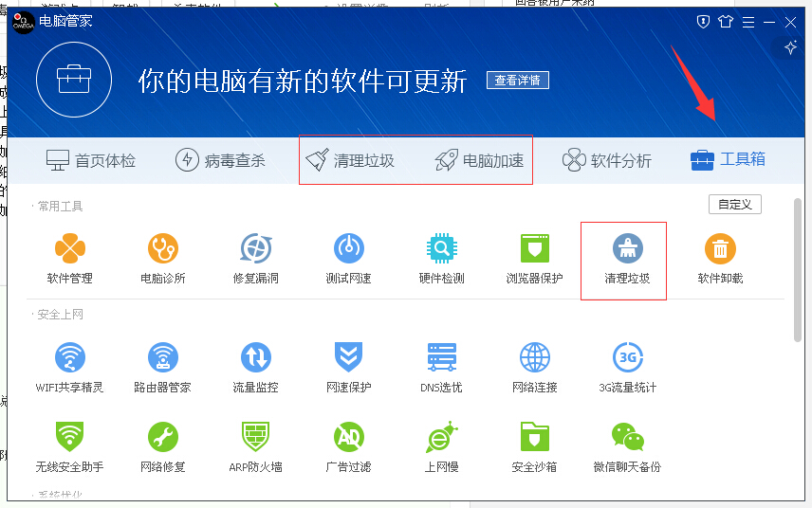The image size is (812, 508).
Task: Open 修复漏洞 vulnerability repair
Action: coord(256,259)
